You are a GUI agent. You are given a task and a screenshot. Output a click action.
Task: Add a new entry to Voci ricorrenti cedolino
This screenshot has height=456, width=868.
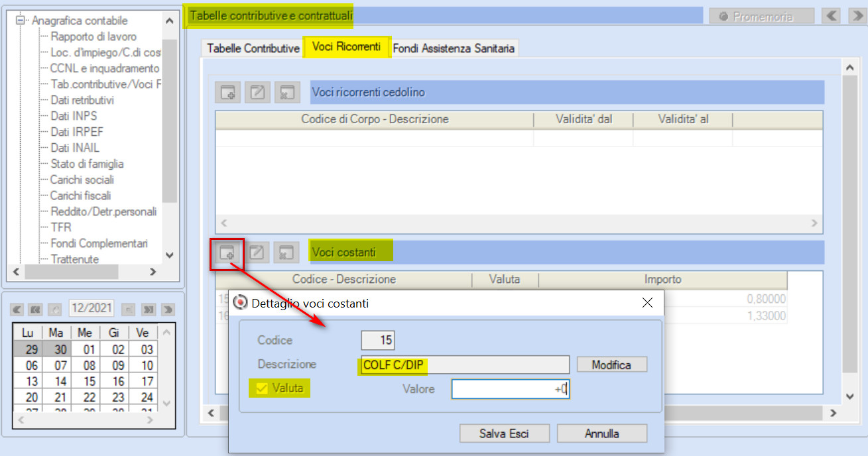(227, 93)
